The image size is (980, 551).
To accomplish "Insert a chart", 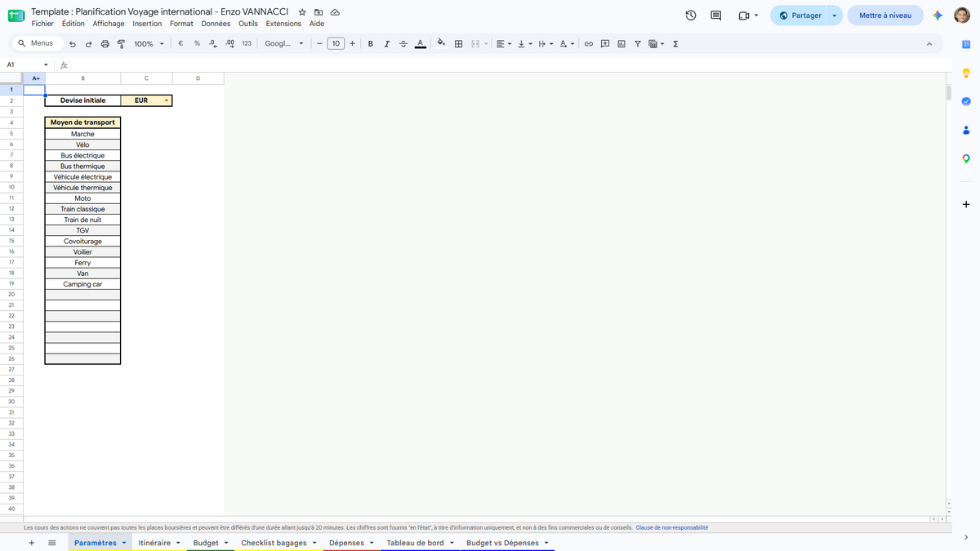I will pyautogui.click(x=621, y=44).
